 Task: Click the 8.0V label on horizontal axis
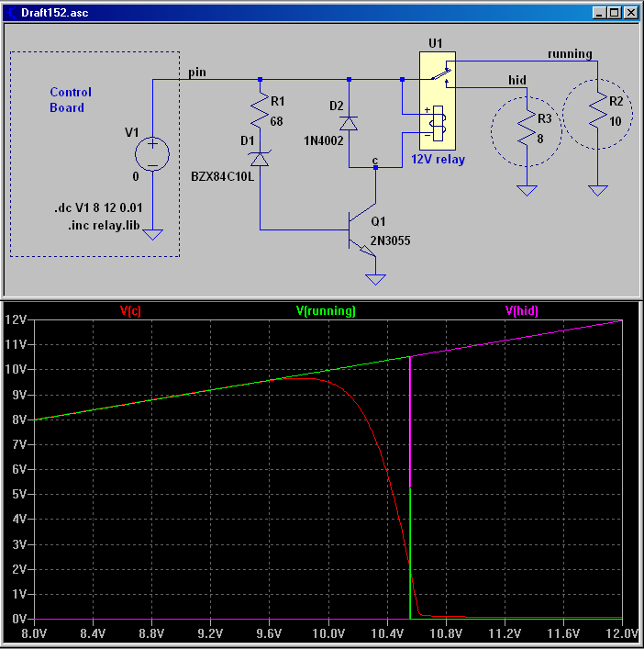pyautogui.click(x=33, y=633)
